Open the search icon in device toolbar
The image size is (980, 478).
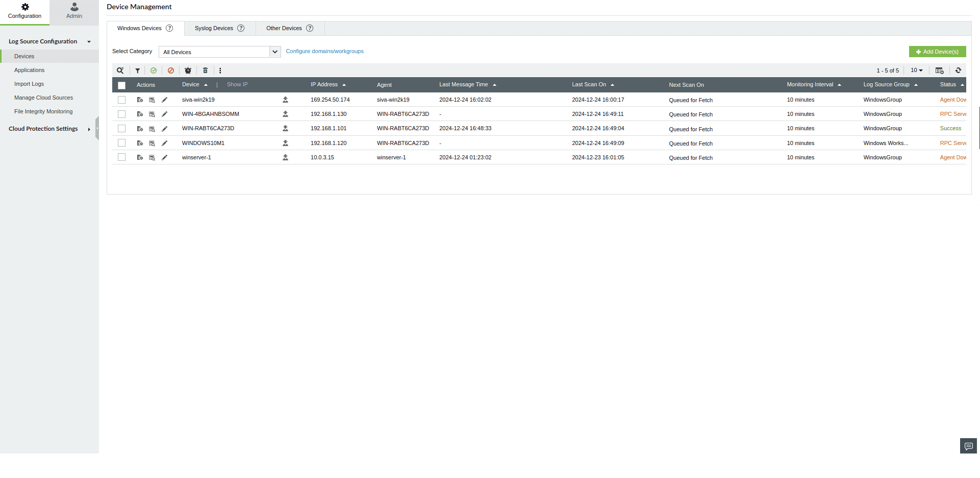pyautogui.click(x=120, y=70)
